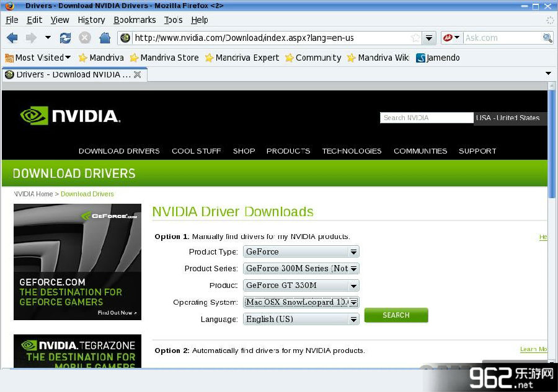Screen dimensions: 558x392
Task: Open the Bookmarks menu
Action: tap(135, 20)
